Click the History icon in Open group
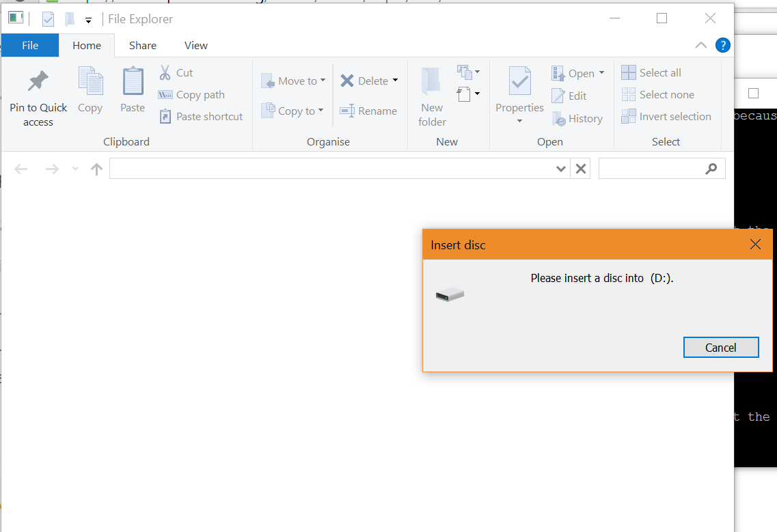This screenshot has height=532, width=777. pyautogui.click(x=559, y=119)
